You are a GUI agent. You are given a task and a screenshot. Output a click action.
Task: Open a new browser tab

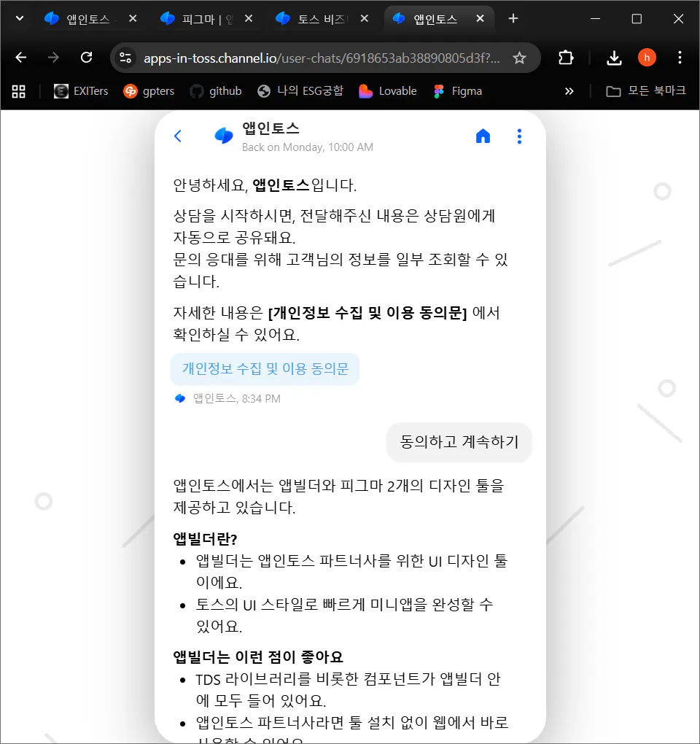tap(513, 18)
